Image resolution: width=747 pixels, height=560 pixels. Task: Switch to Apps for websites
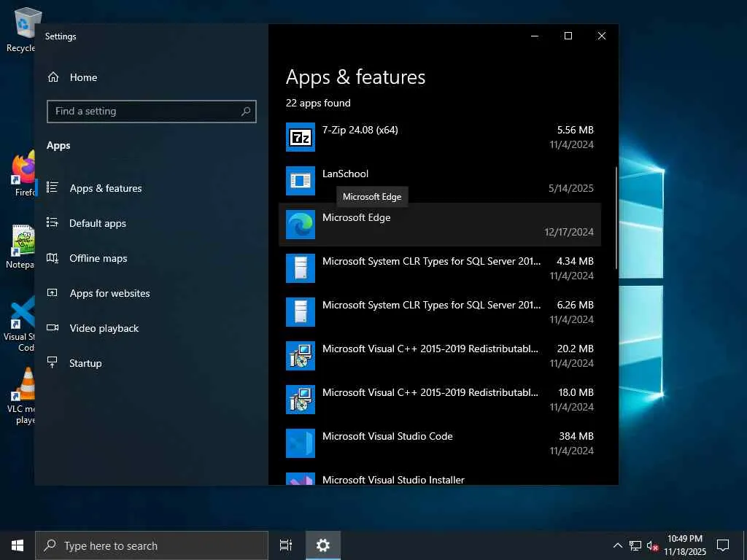(x=109, y=293)
